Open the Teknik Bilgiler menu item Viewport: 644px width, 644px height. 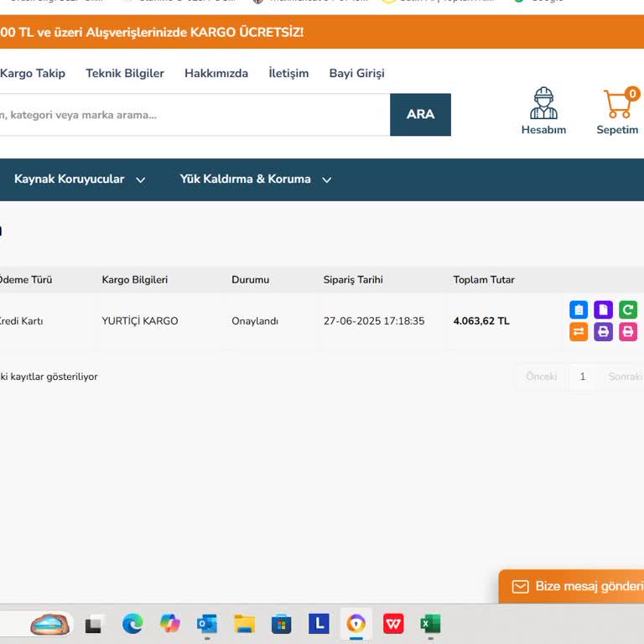tap(125, 73)
